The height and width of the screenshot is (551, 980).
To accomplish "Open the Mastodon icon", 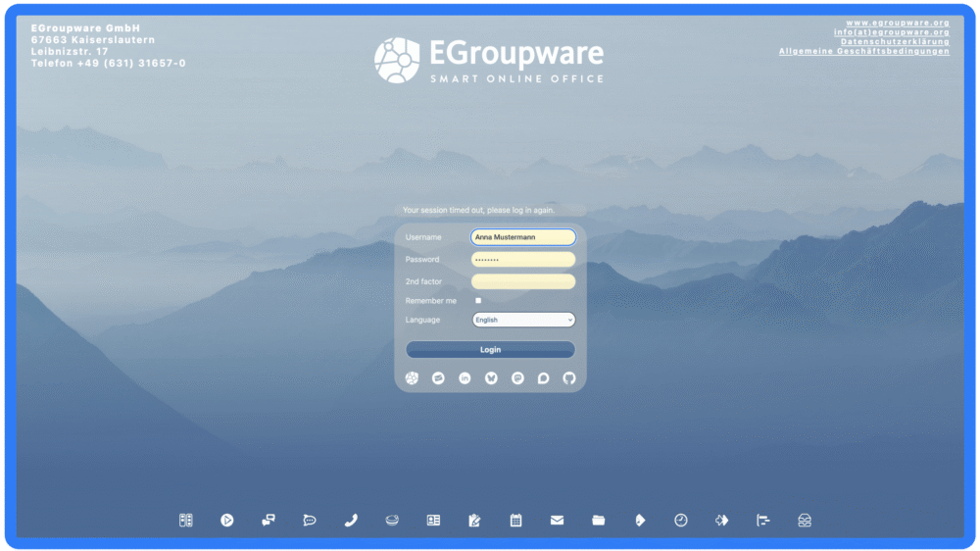I will pos(517,377).
